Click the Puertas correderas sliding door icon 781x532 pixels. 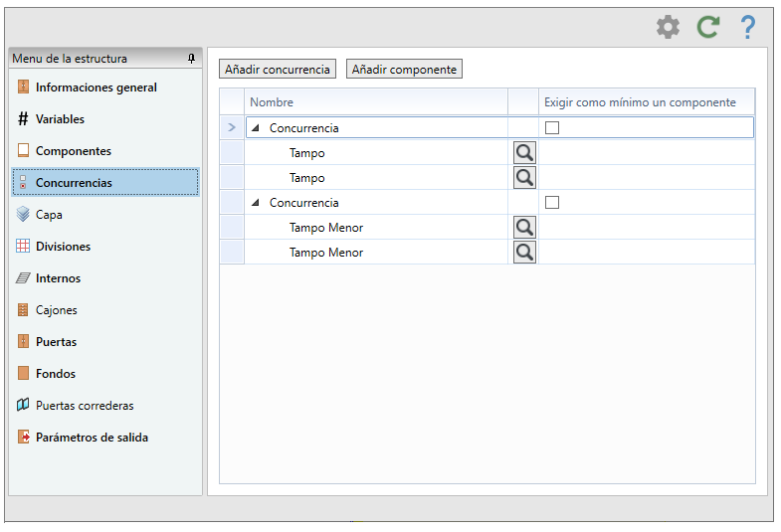pyautogui.click(x=23, y=405)
